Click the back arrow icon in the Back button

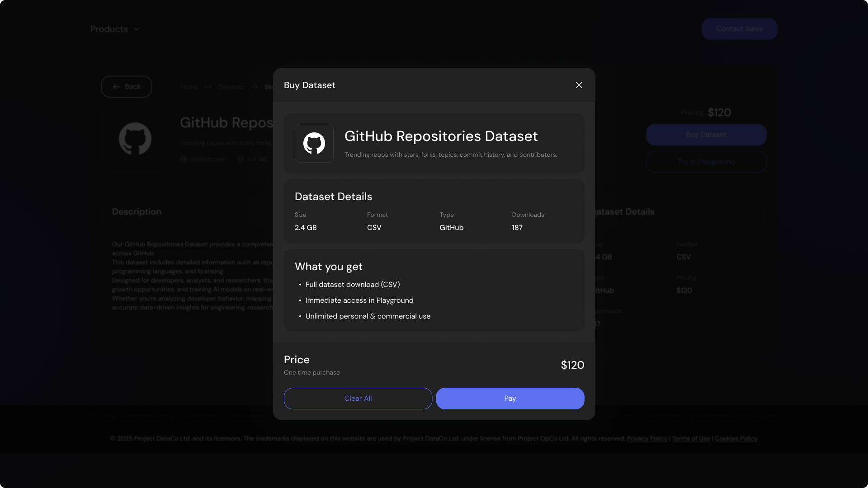click(x=116, y=86)
